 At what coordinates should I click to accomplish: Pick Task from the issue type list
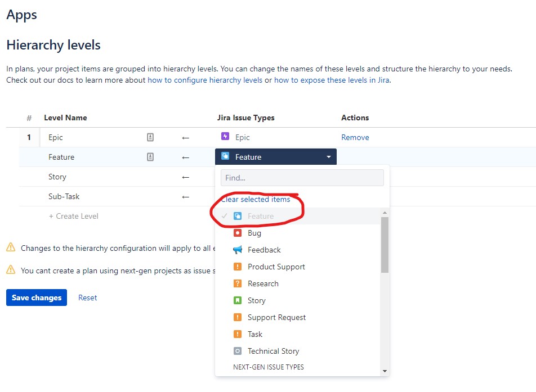coord(298,334)
